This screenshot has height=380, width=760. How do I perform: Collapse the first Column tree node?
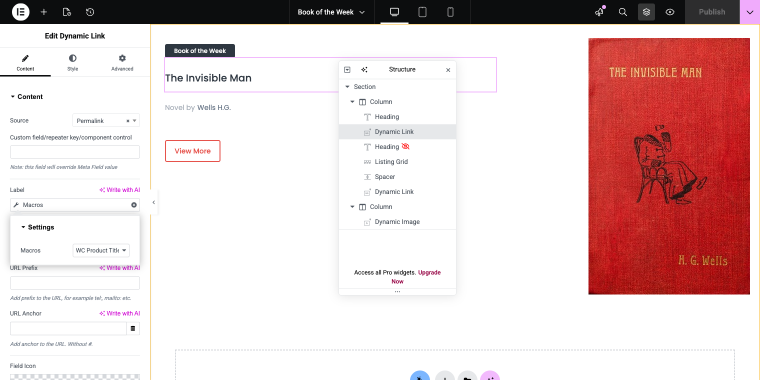tap(352, 102)
